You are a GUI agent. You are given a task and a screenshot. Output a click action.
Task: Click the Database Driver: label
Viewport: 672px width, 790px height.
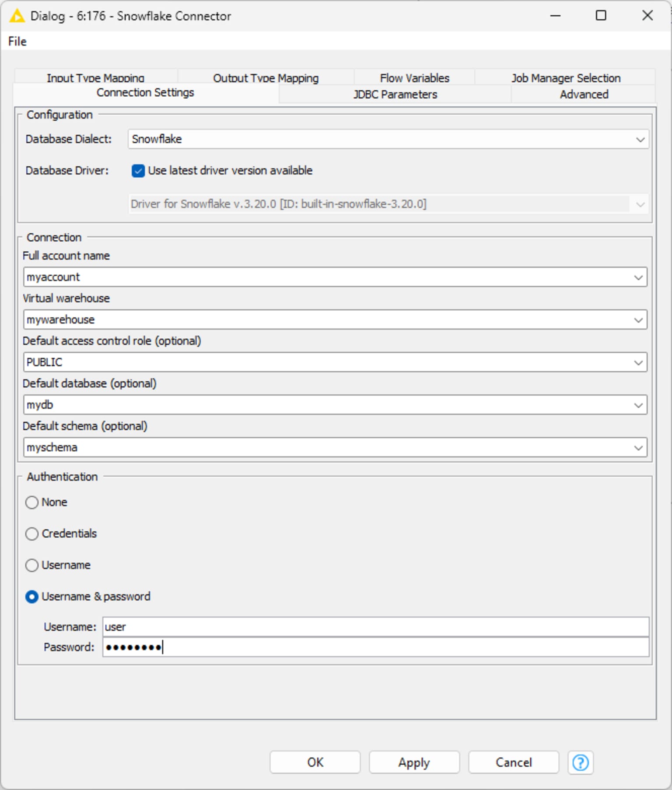pyautogui.click(x=67, y=171)
